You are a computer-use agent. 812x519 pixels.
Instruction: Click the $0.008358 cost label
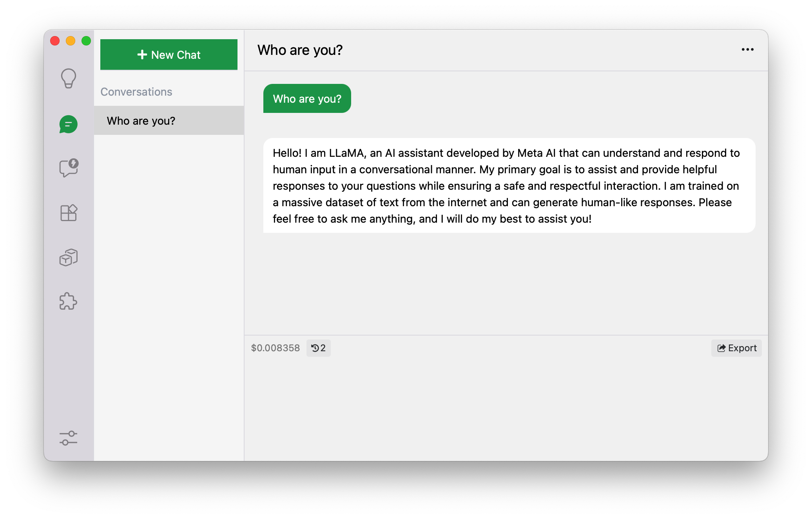(x=275, y=348)
